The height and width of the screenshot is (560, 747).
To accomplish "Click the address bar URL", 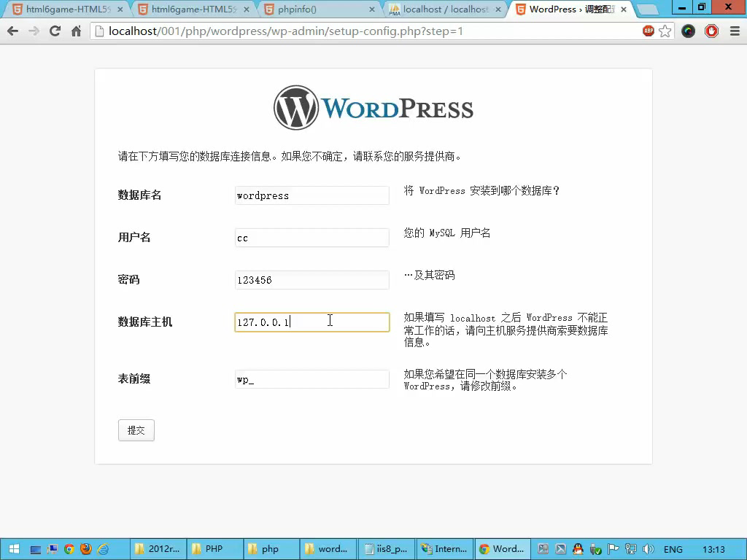I will pos(286,31).
